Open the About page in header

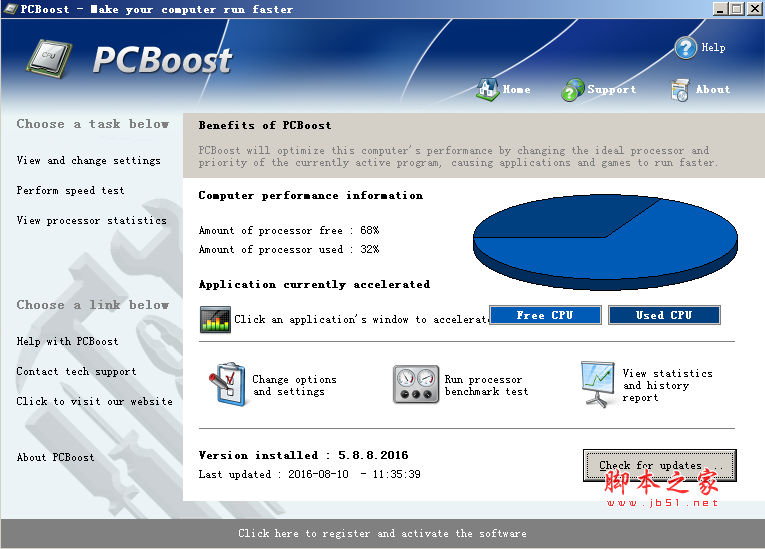[713, 90]
